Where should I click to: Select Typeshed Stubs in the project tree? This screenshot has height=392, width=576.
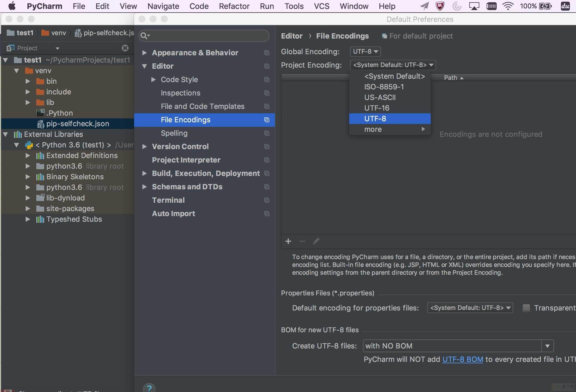click(74, 219)
